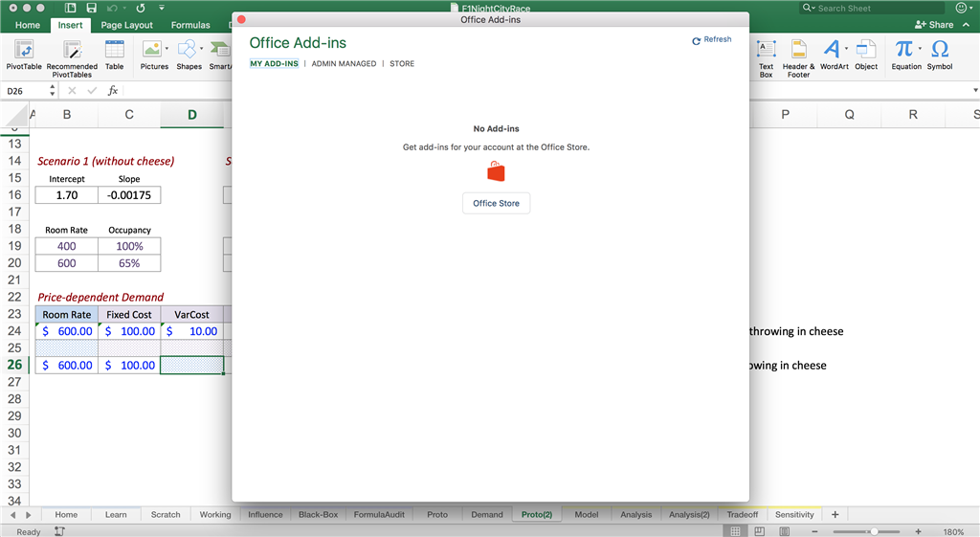Click the formula bar cancel X icon
The image size is (980, 537).
[72, 91]
